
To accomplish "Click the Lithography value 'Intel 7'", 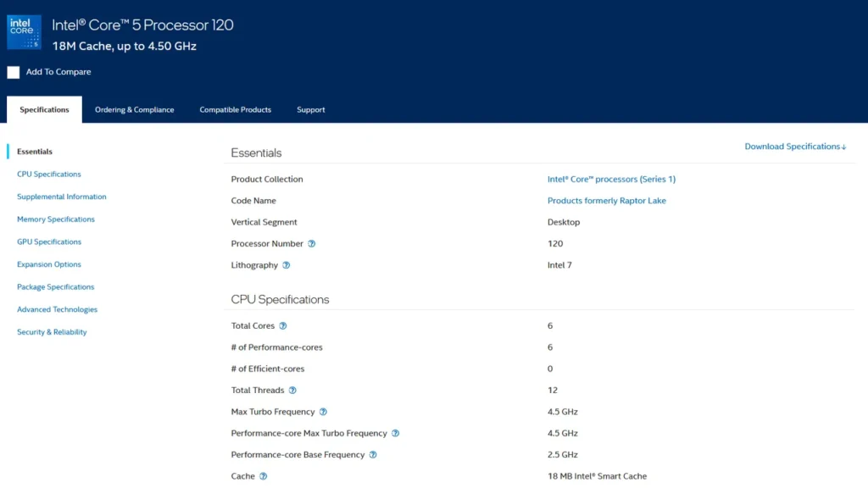I will pyautogui.click(x=559, y=265).
